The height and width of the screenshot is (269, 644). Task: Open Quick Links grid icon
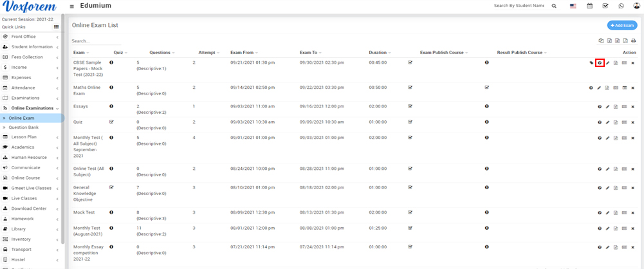[x=56, y=27]
